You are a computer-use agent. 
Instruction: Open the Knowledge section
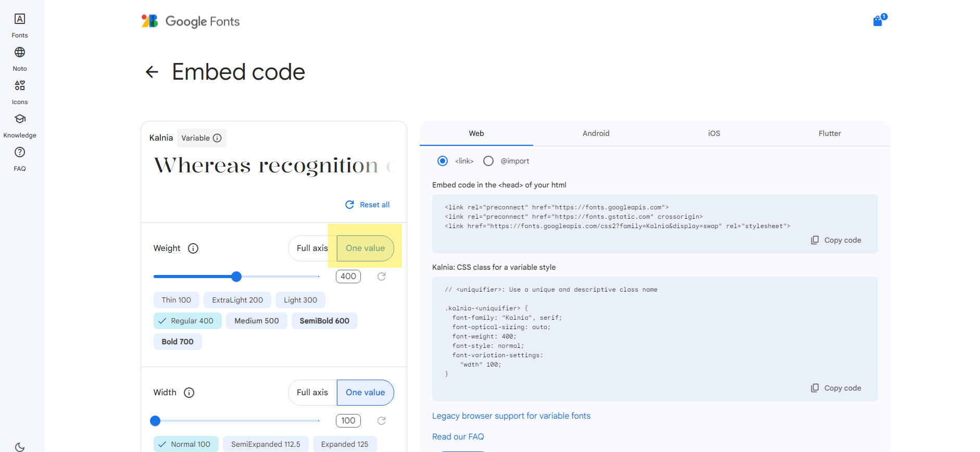[x=20, y=125]
